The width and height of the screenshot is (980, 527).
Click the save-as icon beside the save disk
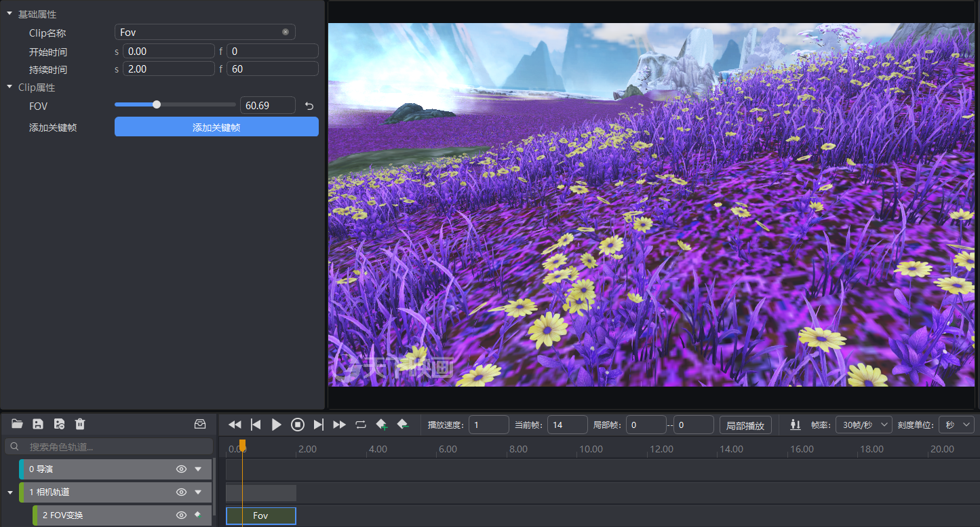[59, 424]
